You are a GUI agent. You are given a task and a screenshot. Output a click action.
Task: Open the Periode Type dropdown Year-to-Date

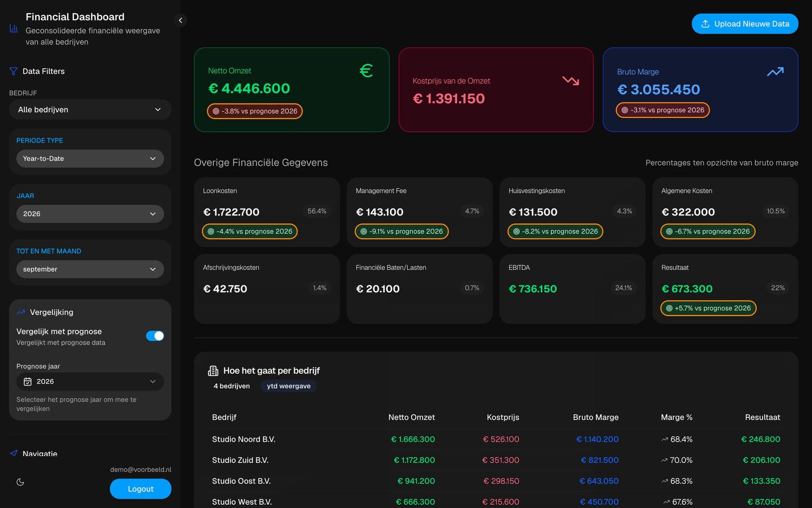90,158
